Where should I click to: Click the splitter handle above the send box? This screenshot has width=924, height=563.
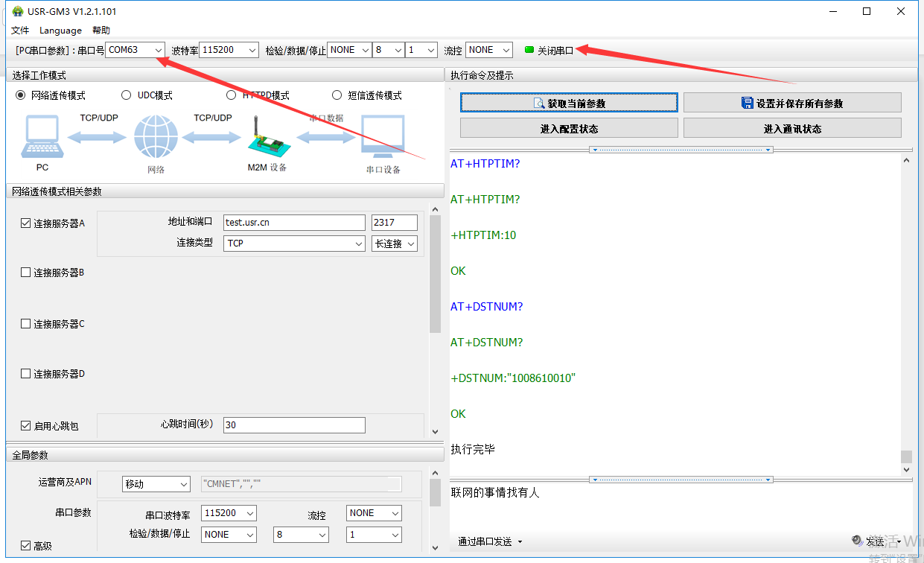(x=681, y=480)
